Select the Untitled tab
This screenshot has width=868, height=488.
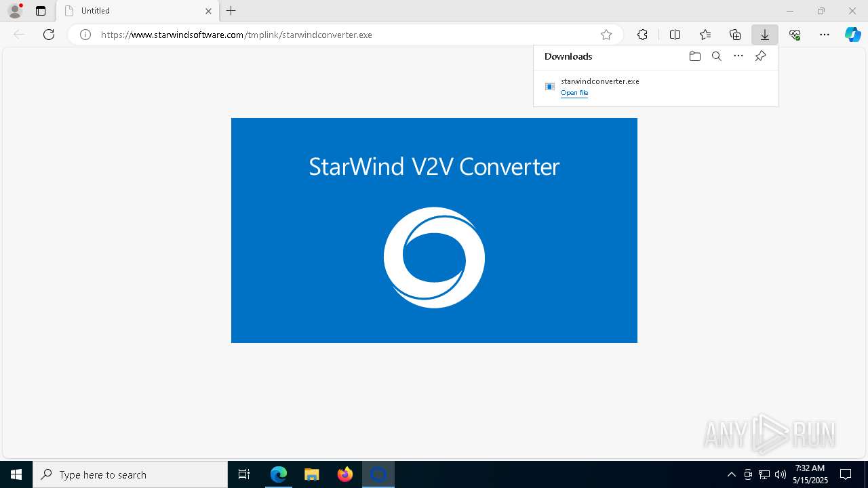(138, 11)
